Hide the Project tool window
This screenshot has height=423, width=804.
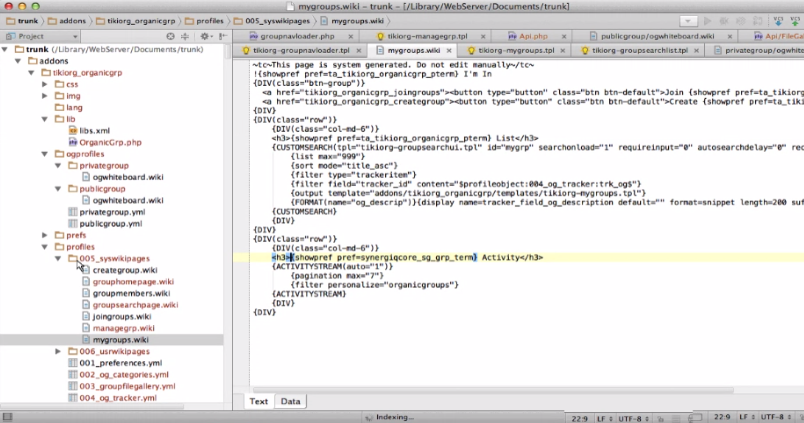(x=223, y=36)
